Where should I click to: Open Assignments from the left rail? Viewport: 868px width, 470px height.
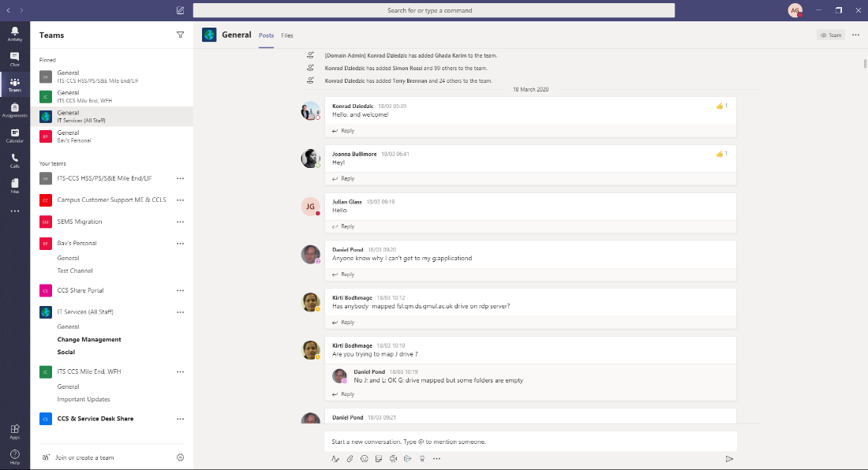[14, 110]
